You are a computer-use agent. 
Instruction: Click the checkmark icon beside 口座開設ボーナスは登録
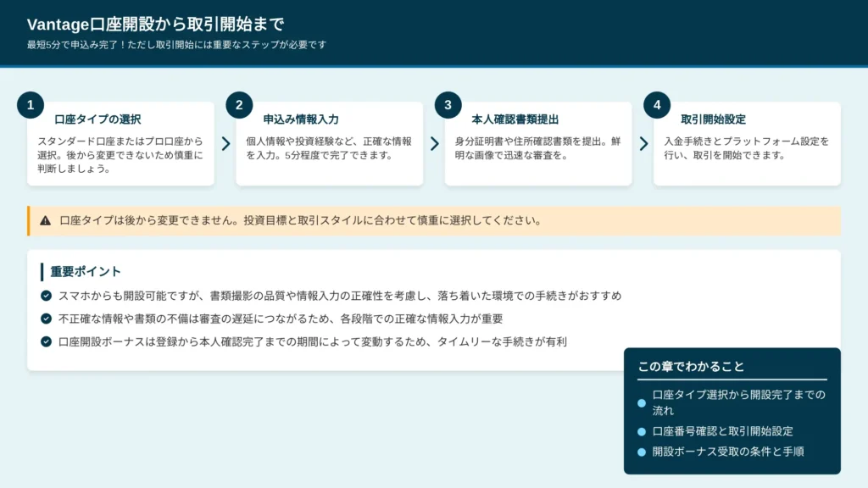click(46, 342)
